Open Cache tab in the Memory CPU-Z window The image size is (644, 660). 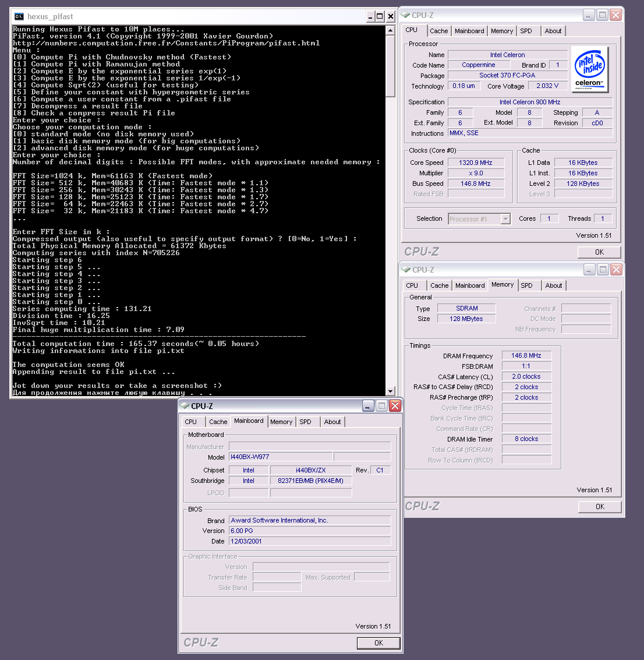439,285
